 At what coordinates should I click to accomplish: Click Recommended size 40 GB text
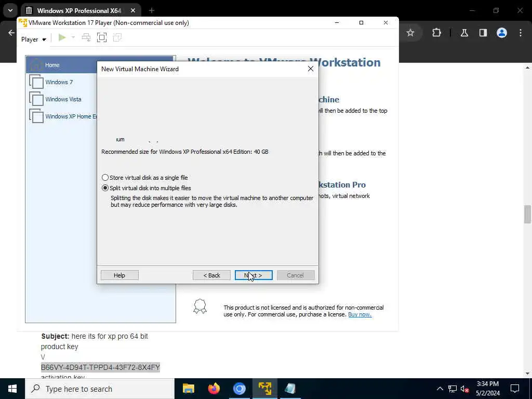(x=185, y=152)
